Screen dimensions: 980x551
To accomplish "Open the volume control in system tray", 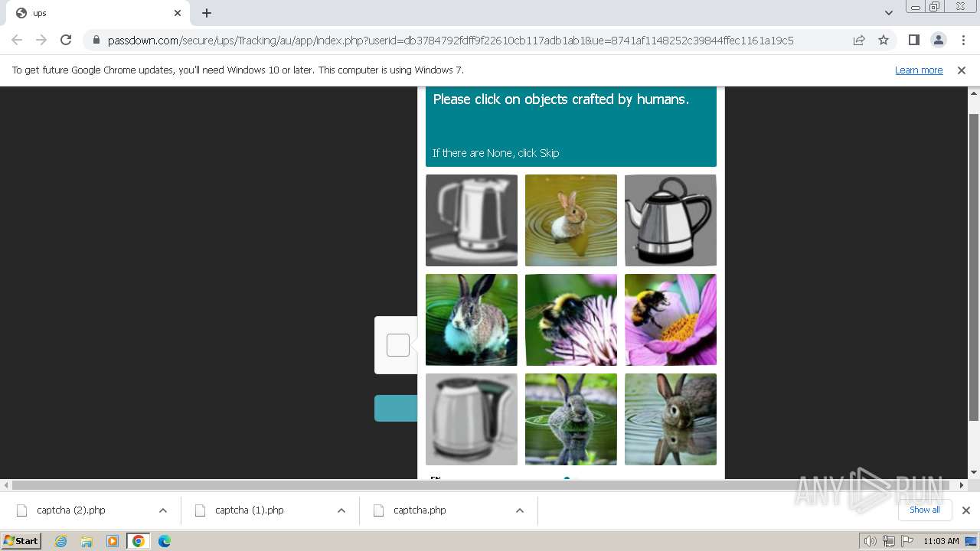I will (x=870, y=541).
